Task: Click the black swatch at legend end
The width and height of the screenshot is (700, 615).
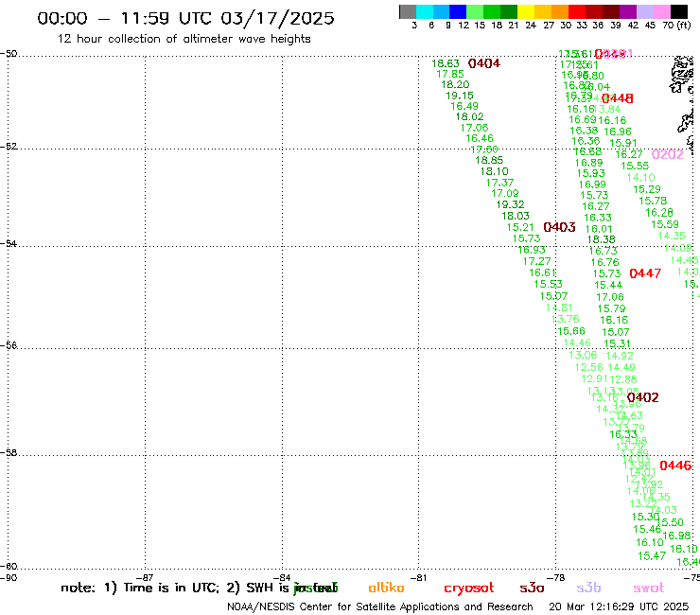Action: 679,11
